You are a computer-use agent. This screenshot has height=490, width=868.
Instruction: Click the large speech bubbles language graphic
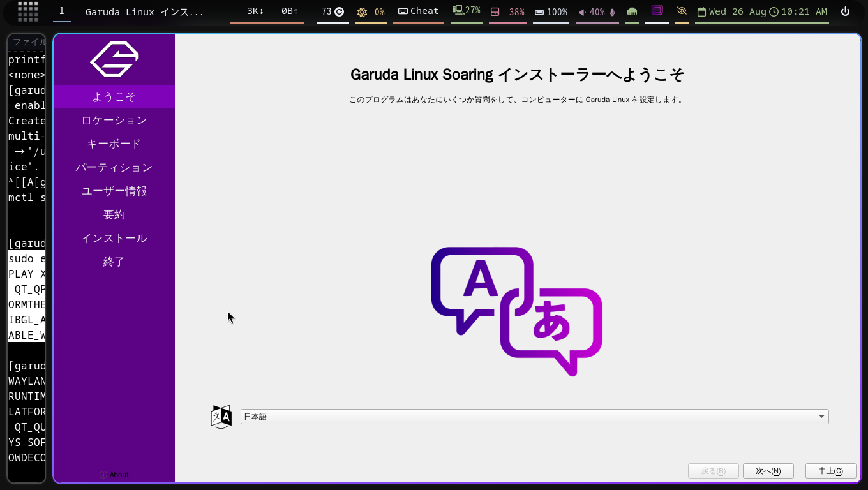[517, 311]
